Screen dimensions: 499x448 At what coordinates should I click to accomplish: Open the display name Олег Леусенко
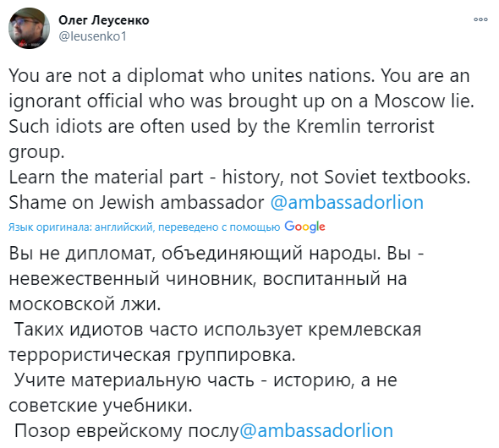[104, 20]
